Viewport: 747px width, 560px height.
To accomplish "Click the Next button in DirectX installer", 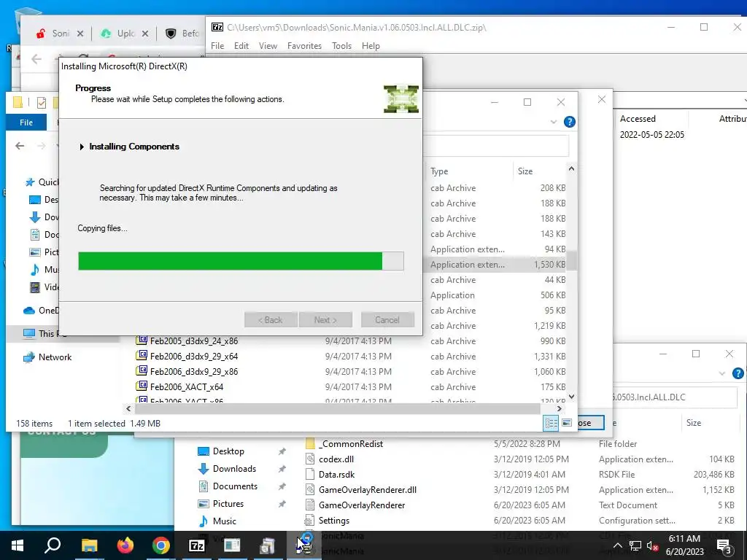I will [x=325, y=320].
